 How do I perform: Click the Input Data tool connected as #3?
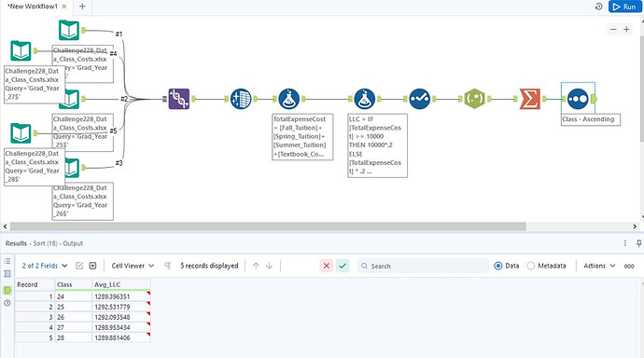[72, 168]
